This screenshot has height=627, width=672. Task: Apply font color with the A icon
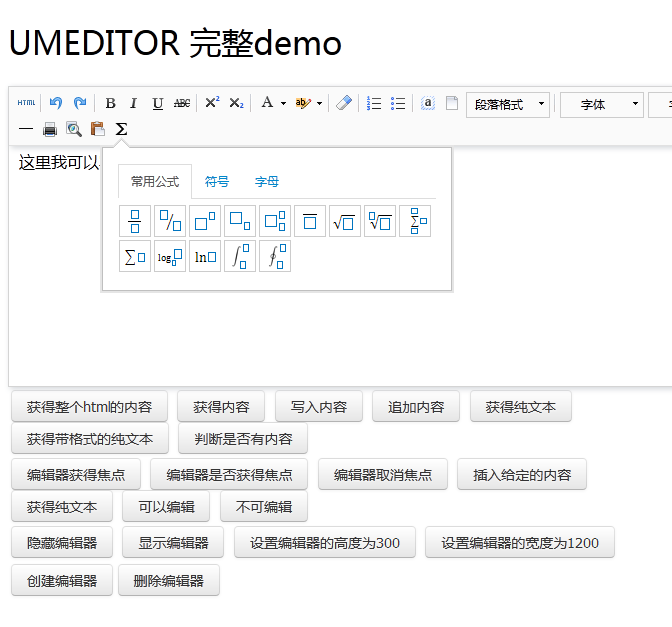pos(267,103)
